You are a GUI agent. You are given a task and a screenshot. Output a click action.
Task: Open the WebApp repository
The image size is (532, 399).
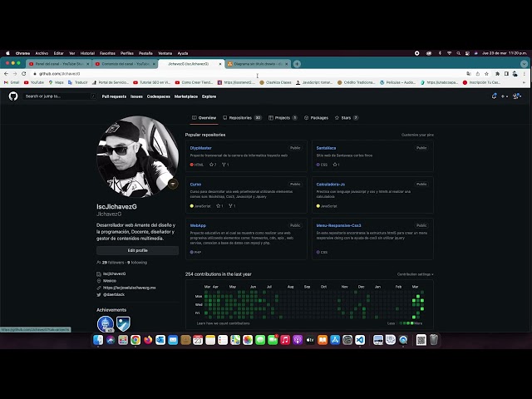(x=198, y=225)
